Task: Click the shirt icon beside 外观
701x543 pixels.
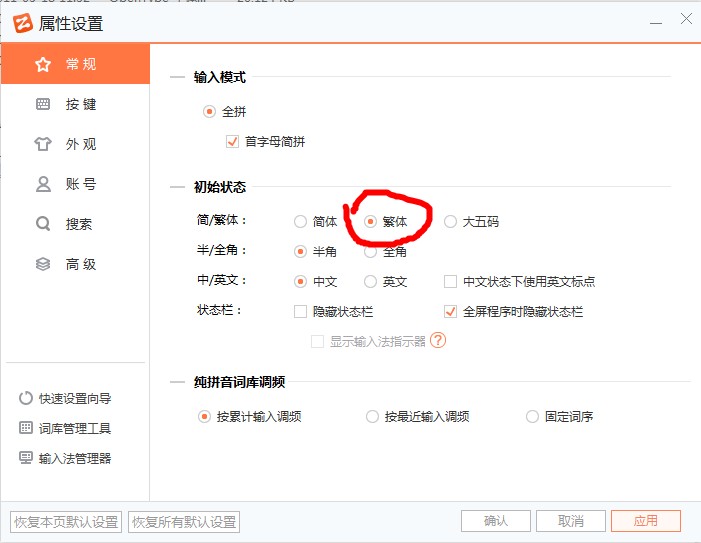Action: pos(43,144)
